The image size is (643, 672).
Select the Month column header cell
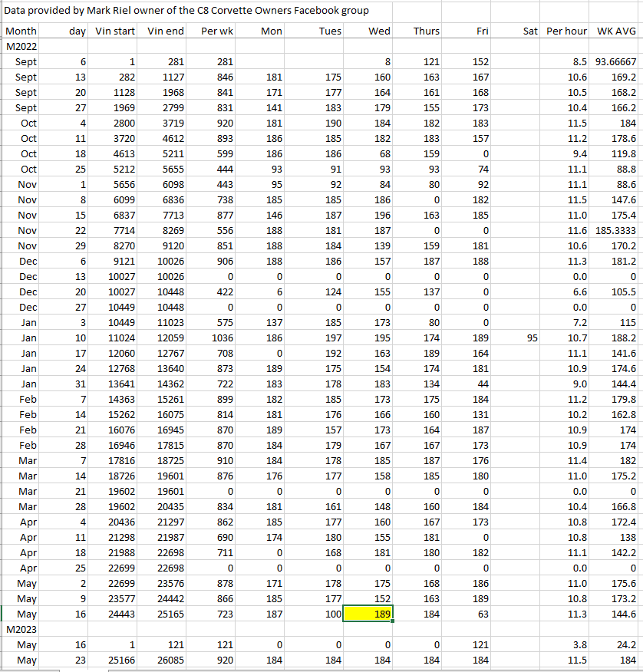coord(21,31)
